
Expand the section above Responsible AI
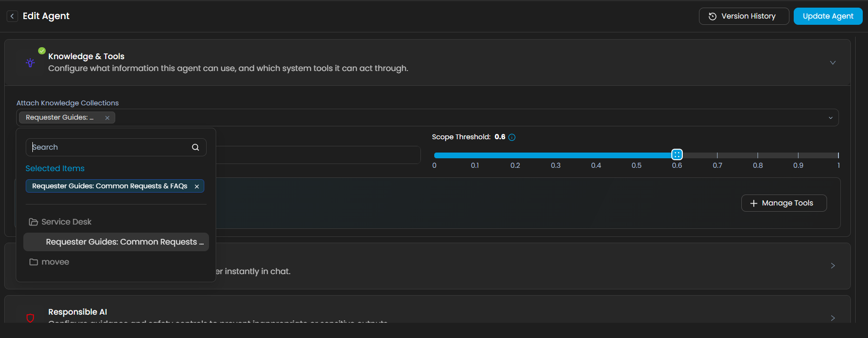(832, 266)
